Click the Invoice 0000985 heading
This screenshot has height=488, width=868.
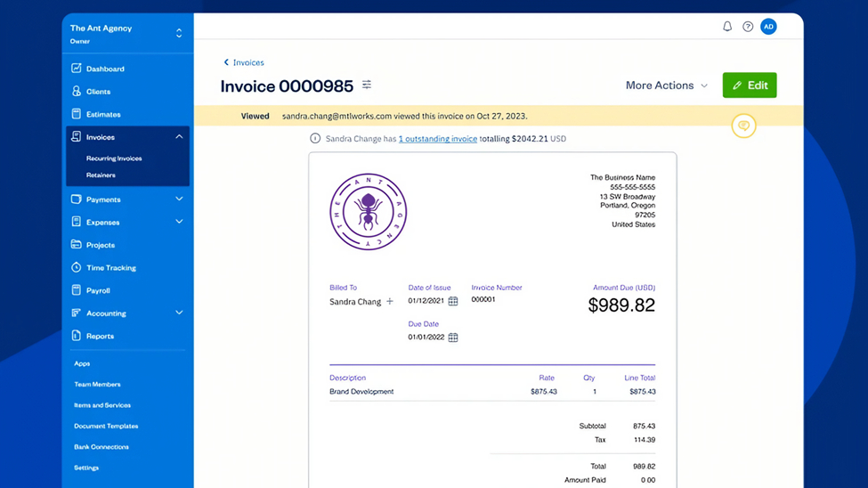click(287, 85)
